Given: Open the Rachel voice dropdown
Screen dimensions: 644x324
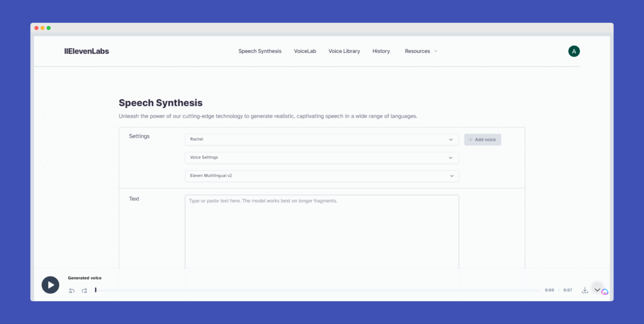Looking at the screenshot, I should (321, 139).
